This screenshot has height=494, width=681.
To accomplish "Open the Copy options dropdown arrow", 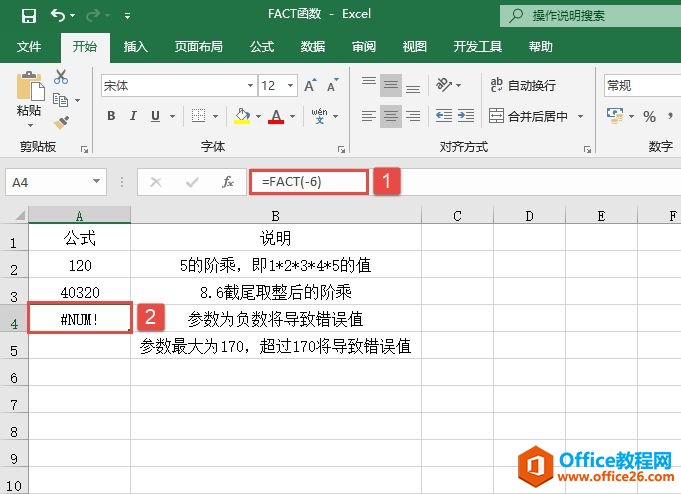I will click(x=77, y=100).
